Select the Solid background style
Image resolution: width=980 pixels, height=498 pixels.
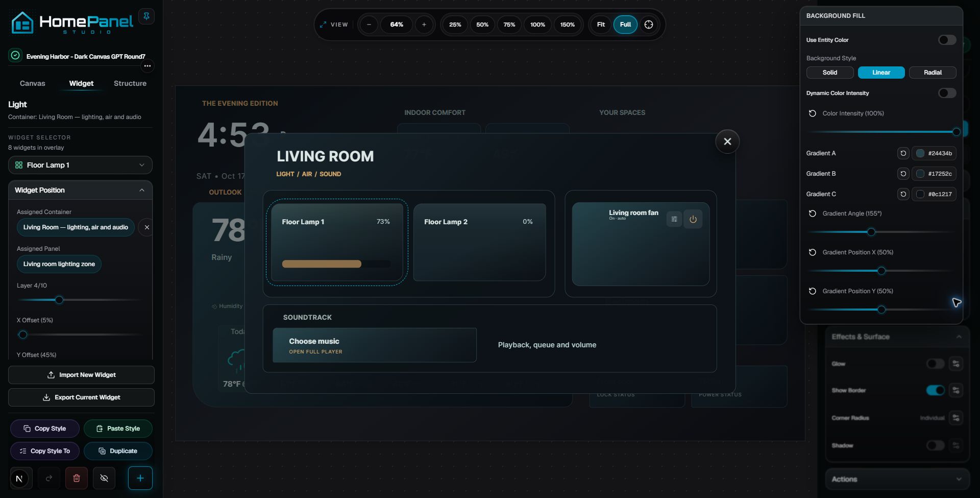[830, 73]
